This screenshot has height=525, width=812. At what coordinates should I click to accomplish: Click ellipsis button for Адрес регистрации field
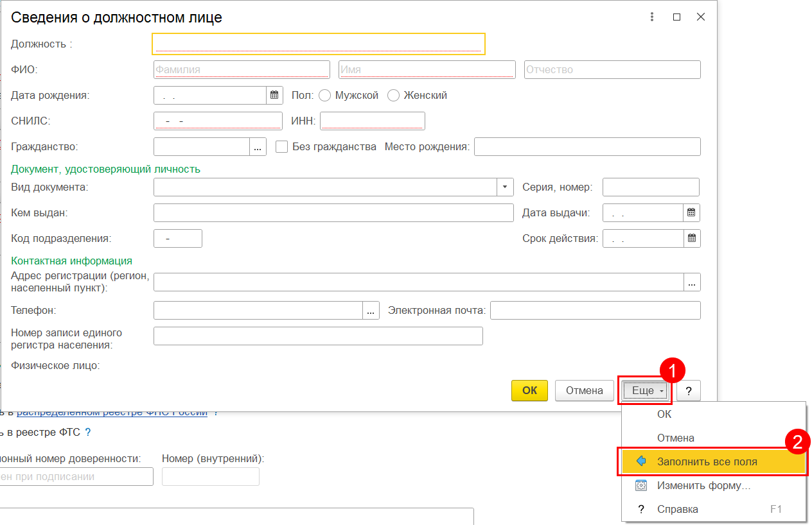coord(692,282)
